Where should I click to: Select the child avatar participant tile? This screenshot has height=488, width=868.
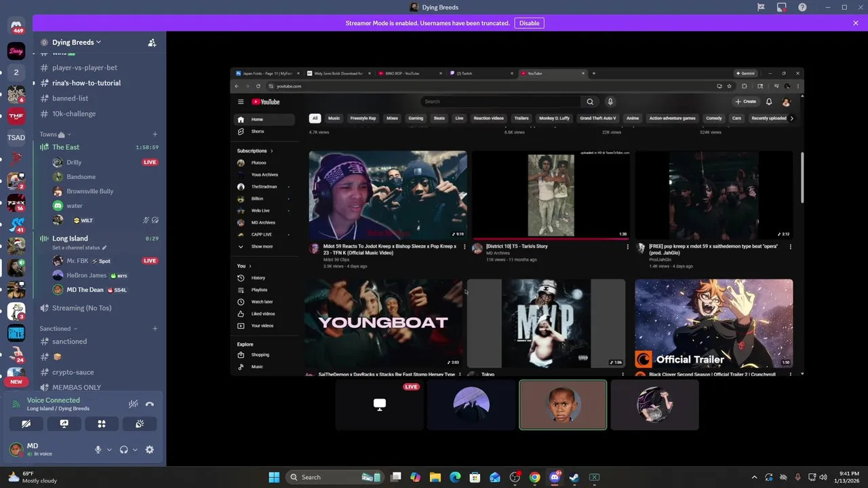(563, 405)
